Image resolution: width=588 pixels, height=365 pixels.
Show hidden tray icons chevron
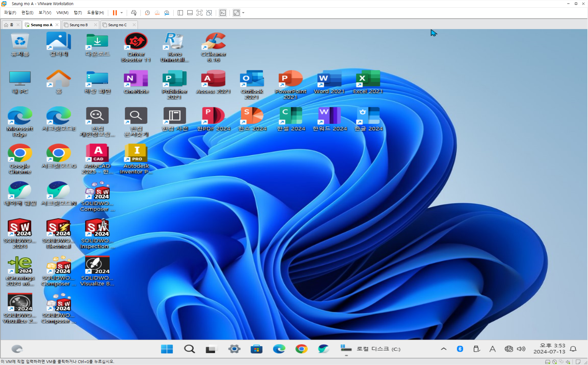pyautogui.click(x=444, y=349)
